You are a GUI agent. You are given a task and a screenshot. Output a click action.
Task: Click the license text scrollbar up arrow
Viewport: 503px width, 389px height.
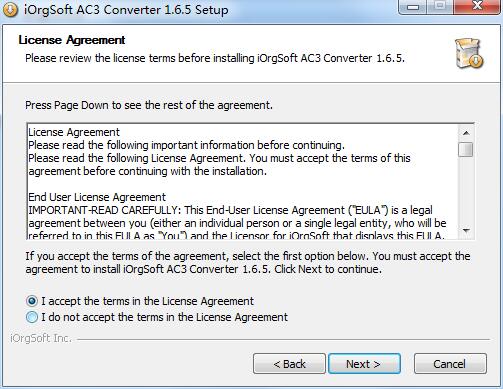466,133
